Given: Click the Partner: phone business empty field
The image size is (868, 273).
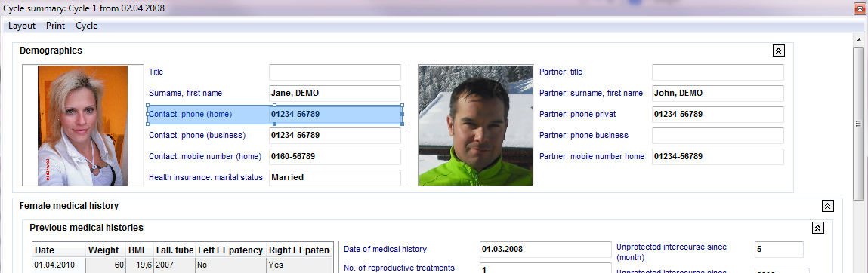Looking at the screenshot, I should coord(718,136).
